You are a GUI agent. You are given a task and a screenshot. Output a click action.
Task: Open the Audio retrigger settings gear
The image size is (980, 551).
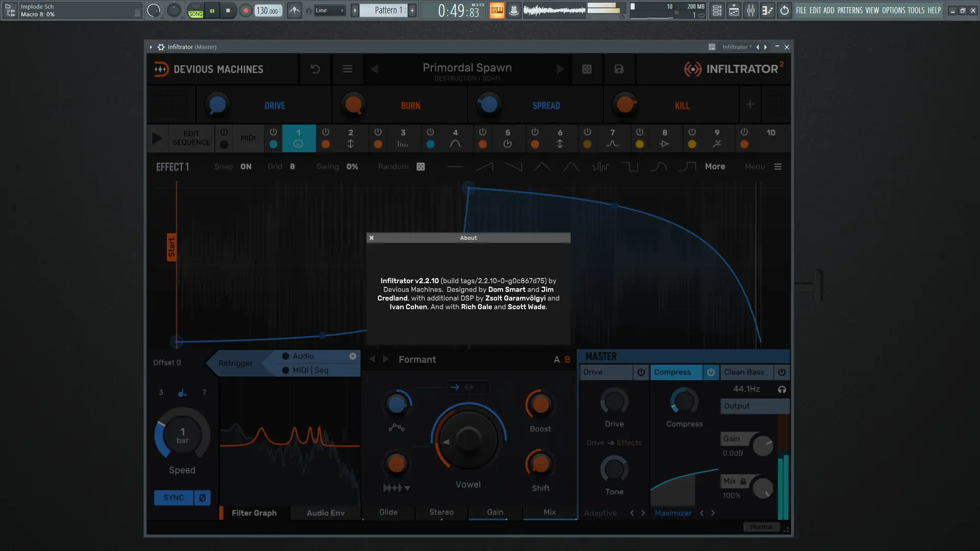[x=353, y=356]
